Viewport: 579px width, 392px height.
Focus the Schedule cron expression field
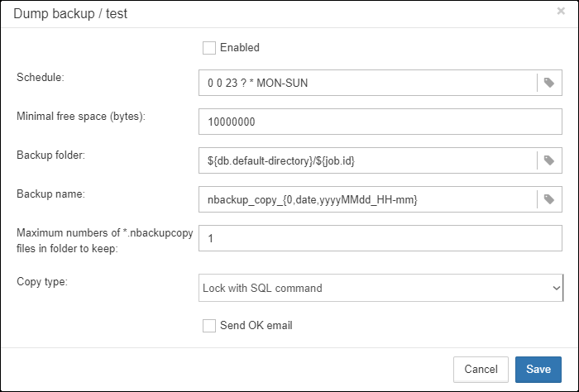click(x=367, y=83)
